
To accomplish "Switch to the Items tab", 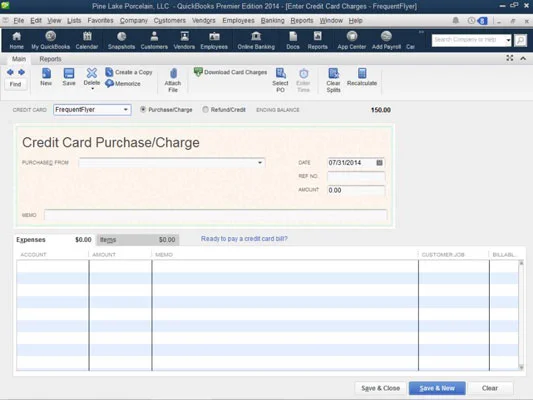I will point(138,240).
